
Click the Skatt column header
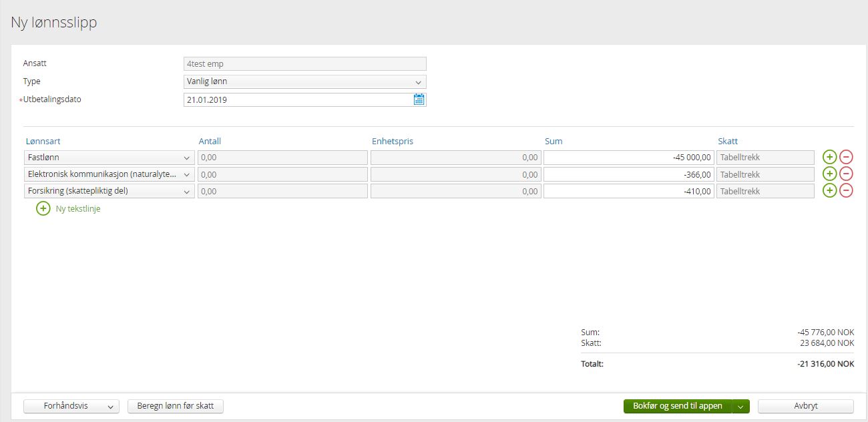(728, 142)
